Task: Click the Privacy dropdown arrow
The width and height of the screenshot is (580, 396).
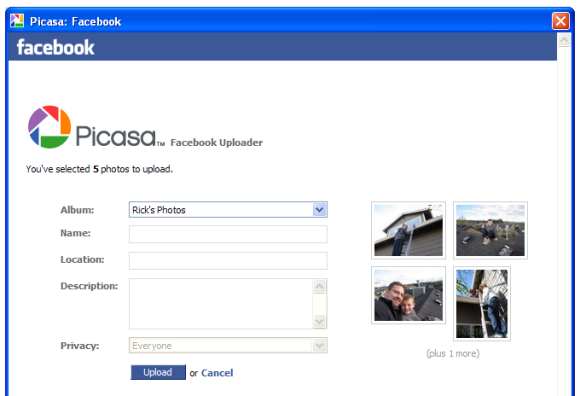Action: click(x=319, y=345)
